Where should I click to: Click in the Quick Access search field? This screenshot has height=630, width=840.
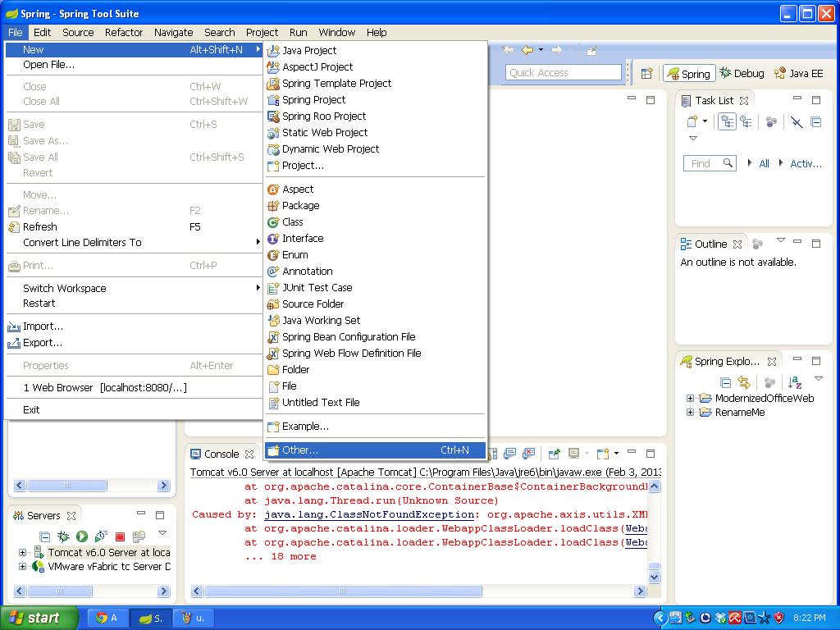pos(563,73)
